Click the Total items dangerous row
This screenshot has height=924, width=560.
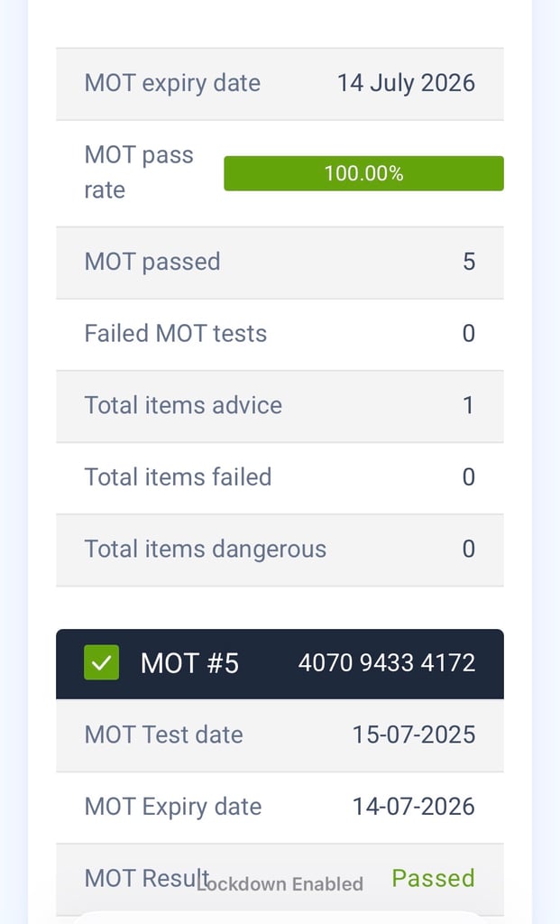[280, 549]
